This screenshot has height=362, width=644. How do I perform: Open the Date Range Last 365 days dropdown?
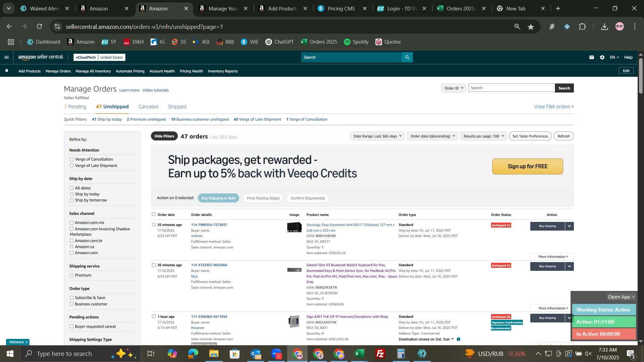tap(377, 136)
